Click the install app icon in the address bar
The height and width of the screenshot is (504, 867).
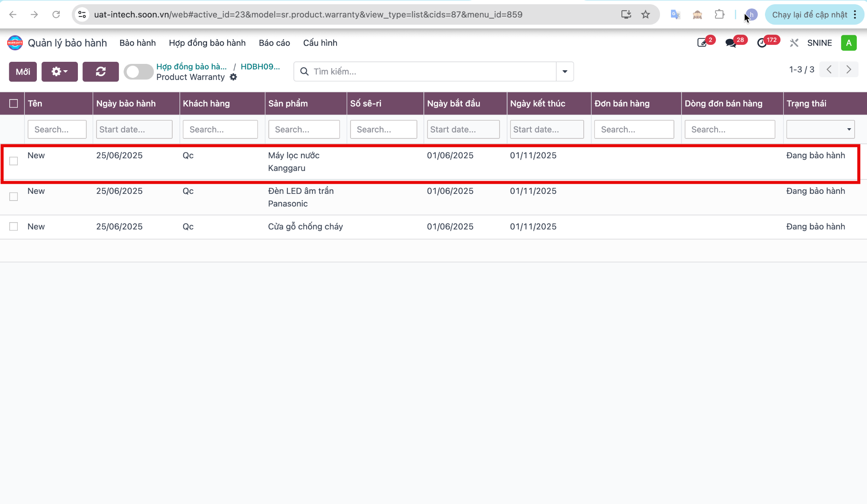pyautogui.click(x=626, y=14)
